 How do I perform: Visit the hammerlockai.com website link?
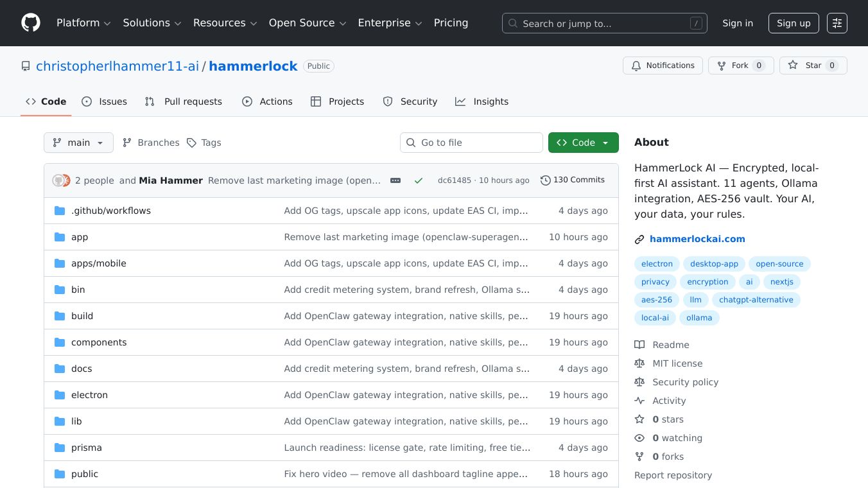[x=697, y=239]
